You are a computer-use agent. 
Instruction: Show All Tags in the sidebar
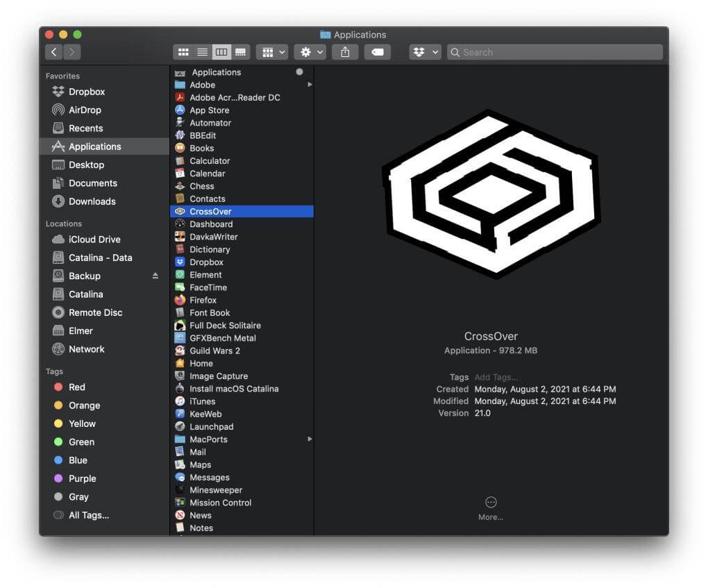[105, 515]
